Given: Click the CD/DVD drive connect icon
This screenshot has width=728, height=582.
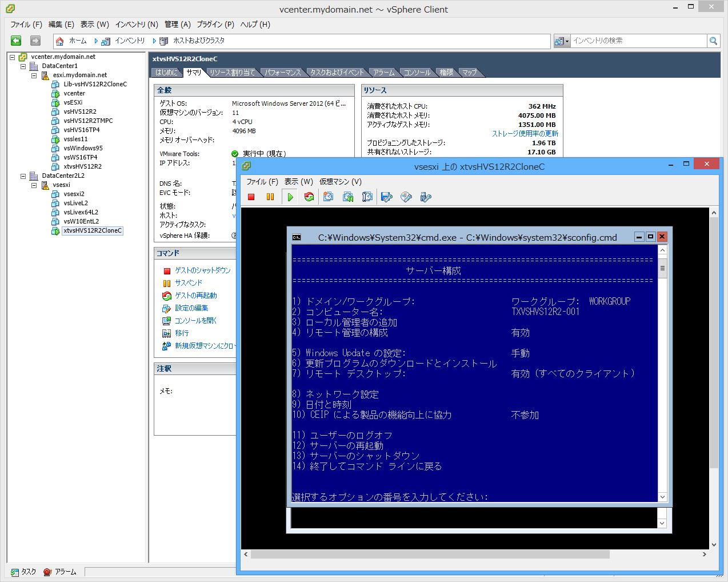Looking at the screenshot, I should pyautogui.click(x=406, y=197).
